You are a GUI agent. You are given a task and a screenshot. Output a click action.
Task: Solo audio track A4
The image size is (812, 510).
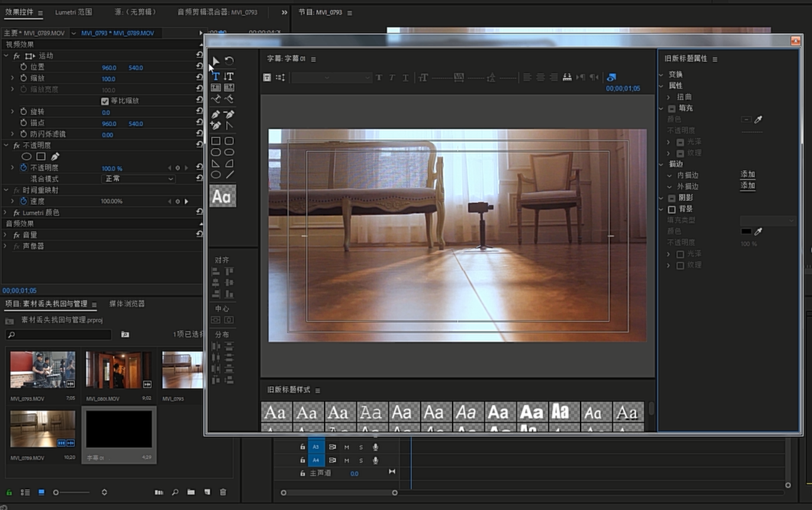pos(361,460)
